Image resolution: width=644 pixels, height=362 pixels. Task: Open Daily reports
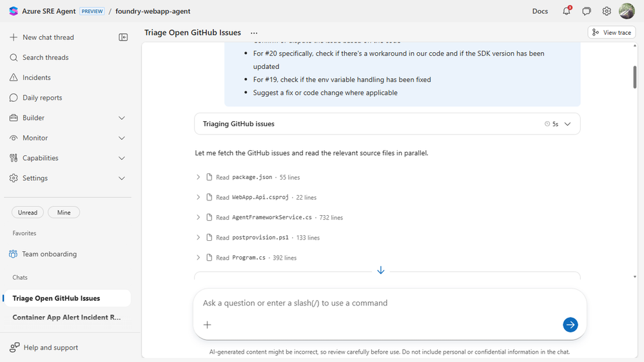tap(43, 98)
